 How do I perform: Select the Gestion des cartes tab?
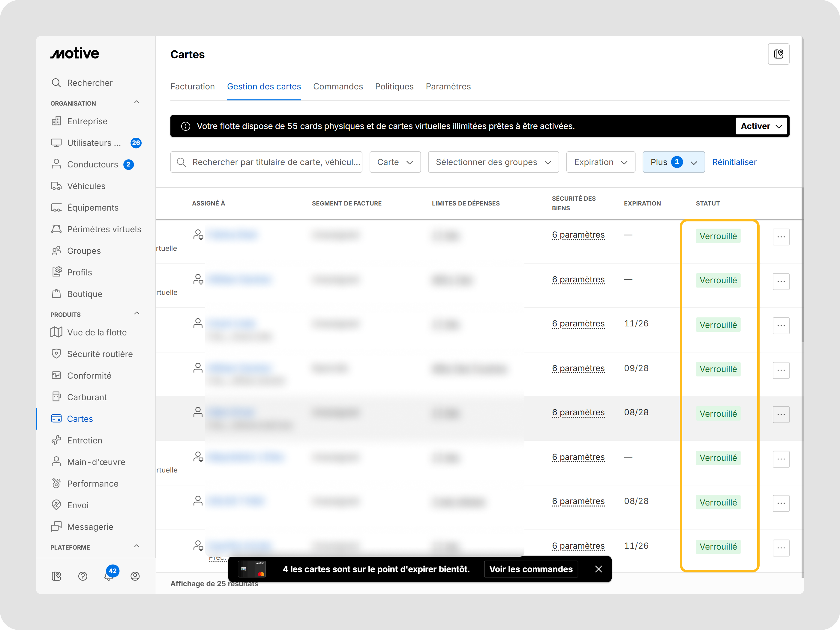(x=264, y=87)
